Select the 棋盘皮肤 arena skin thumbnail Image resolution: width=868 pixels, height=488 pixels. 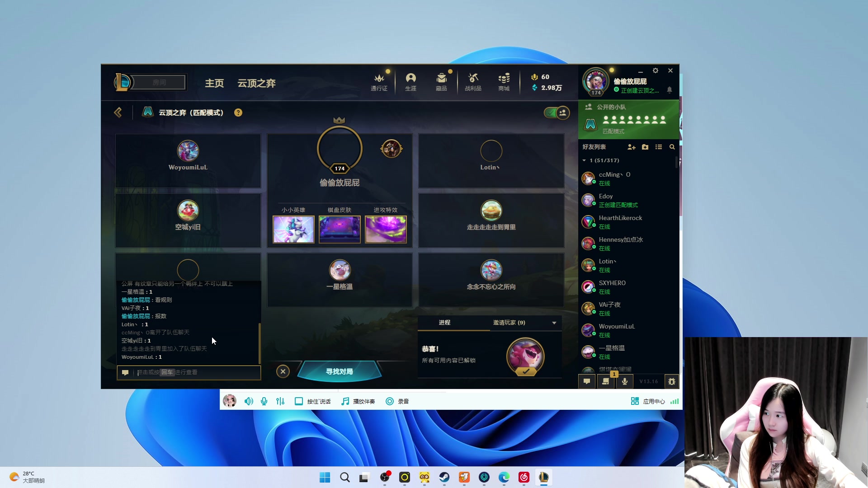[340, 229]
